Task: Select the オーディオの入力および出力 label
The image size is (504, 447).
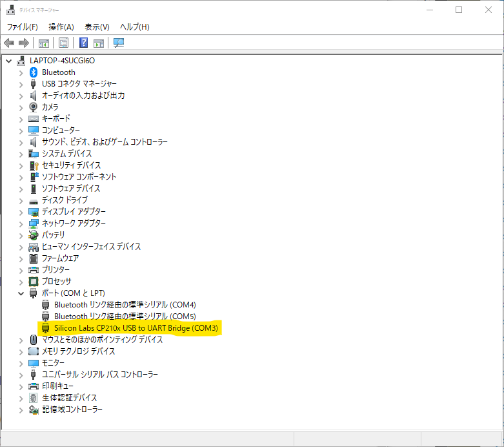Action: tap(83, 95)
